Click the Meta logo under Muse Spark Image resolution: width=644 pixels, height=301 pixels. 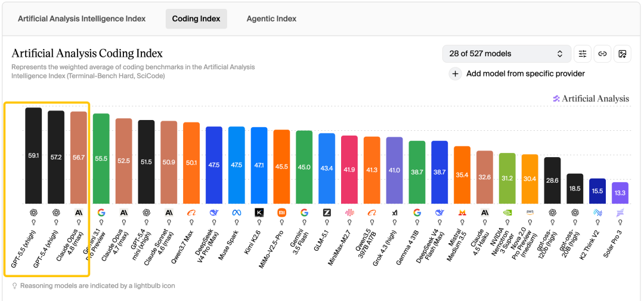[236, 213]
